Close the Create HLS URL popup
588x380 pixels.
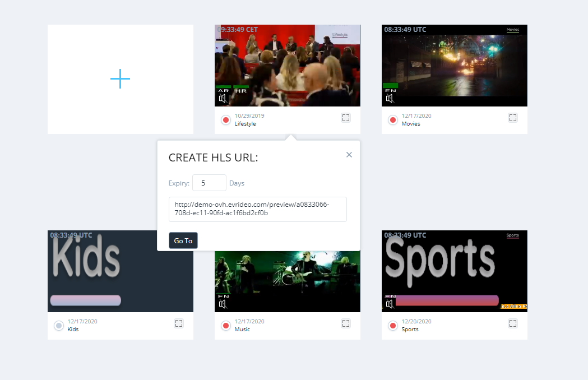[349, 155]
